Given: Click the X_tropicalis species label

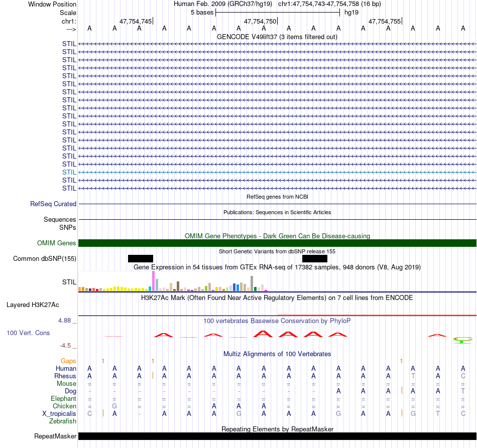Looking at the screenshot, I should point(59,414).
